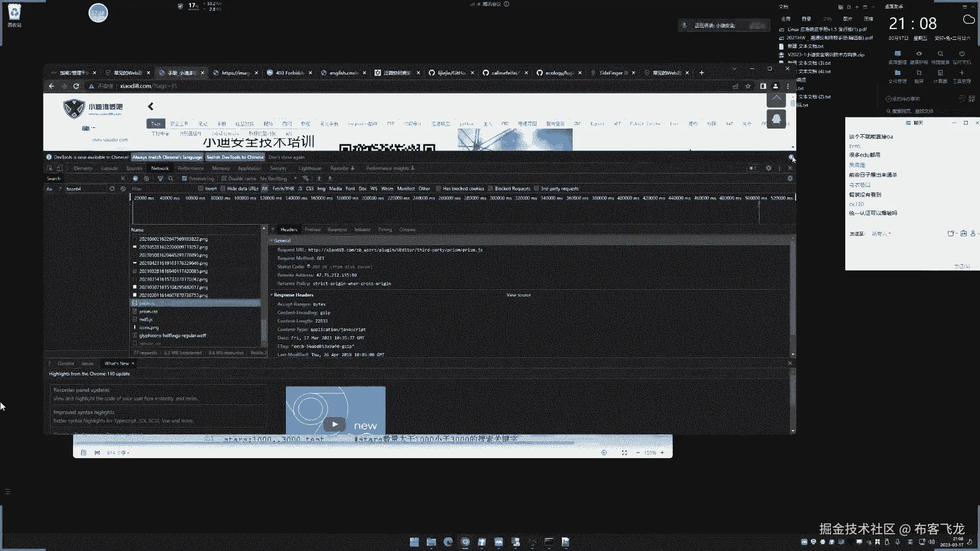
Task: Toggle the Preserve log checkbox
Action: pyautogui.click(x=185, y=179)
